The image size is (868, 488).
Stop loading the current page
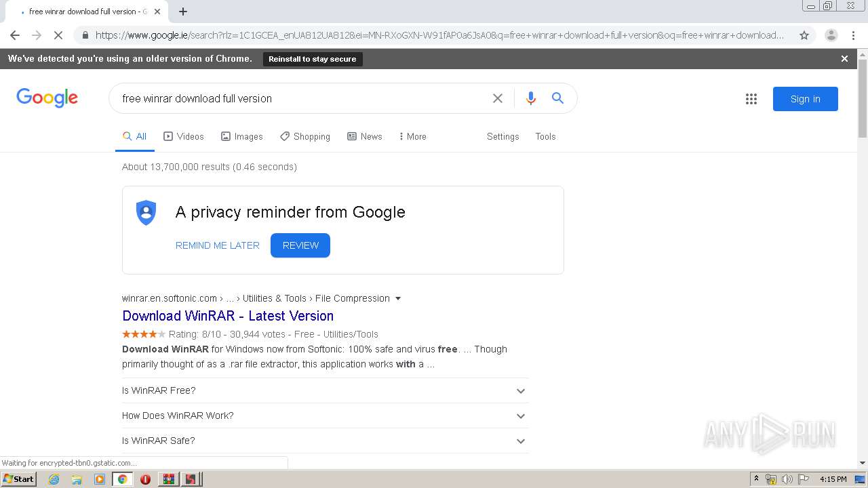click(58, 35)
